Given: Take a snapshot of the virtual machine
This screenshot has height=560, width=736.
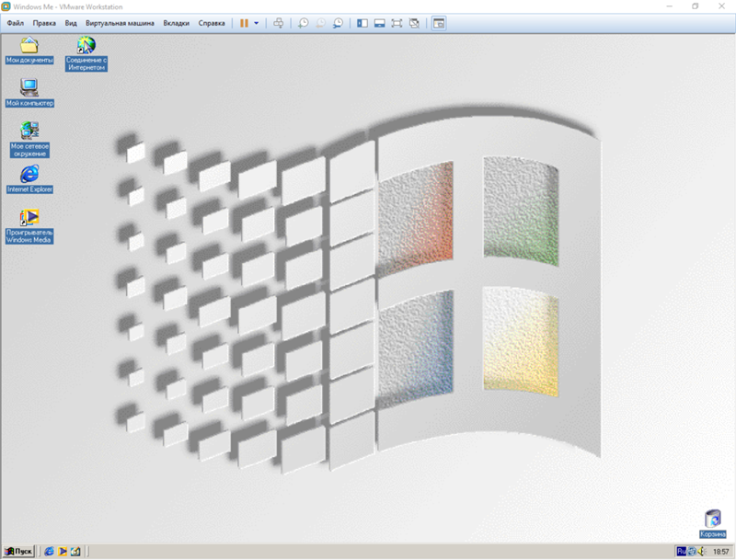Looking at the screenshot, I should (x=304, y=23).
